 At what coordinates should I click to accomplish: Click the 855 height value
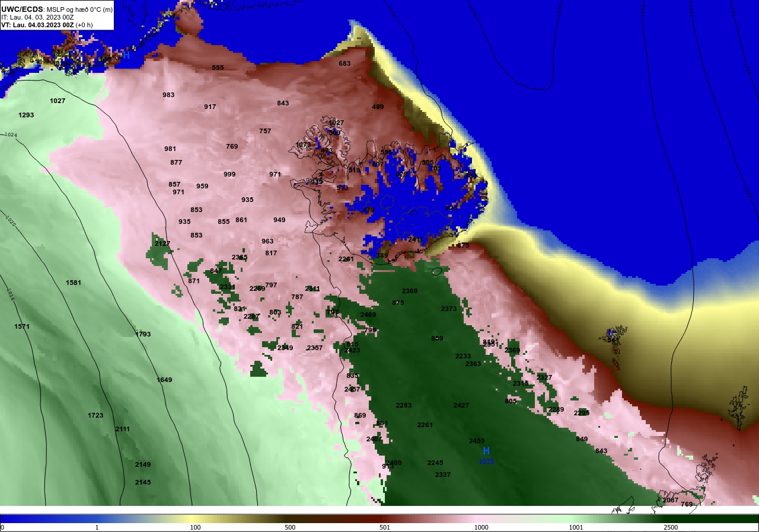pos(224,222)
